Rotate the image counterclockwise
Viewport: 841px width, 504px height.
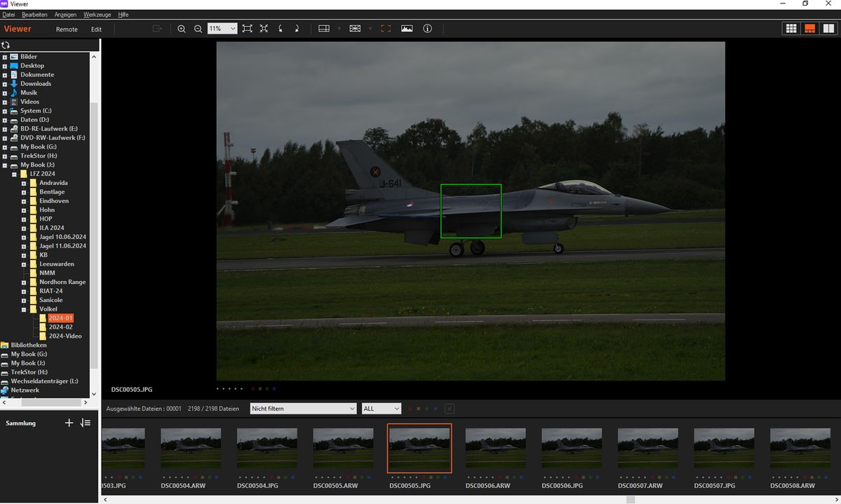point(280,29)
